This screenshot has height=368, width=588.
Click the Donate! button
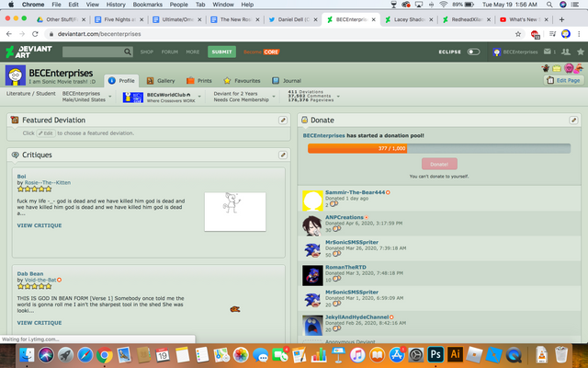439,164
